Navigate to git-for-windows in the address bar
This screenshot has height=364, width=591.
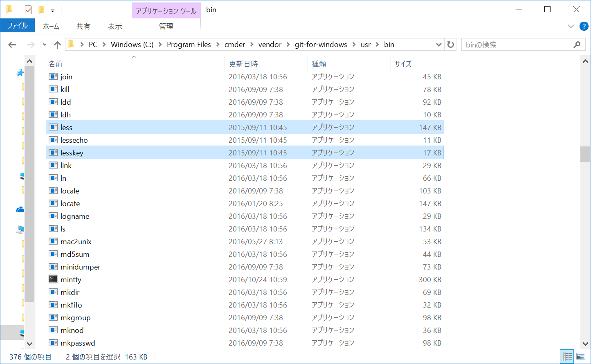click(x=321, y=45)
